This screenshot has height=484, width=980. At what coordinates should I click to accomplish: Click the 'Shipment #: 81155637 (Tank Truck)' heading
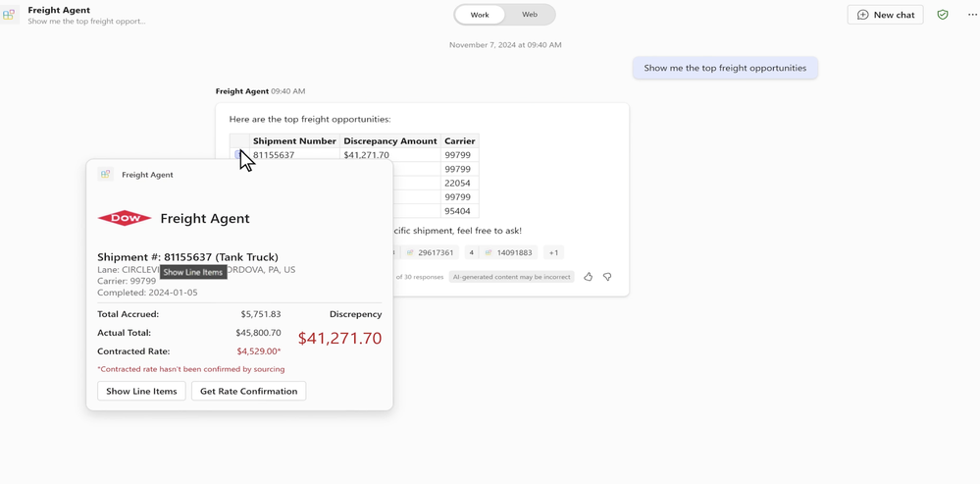(188, 257)
